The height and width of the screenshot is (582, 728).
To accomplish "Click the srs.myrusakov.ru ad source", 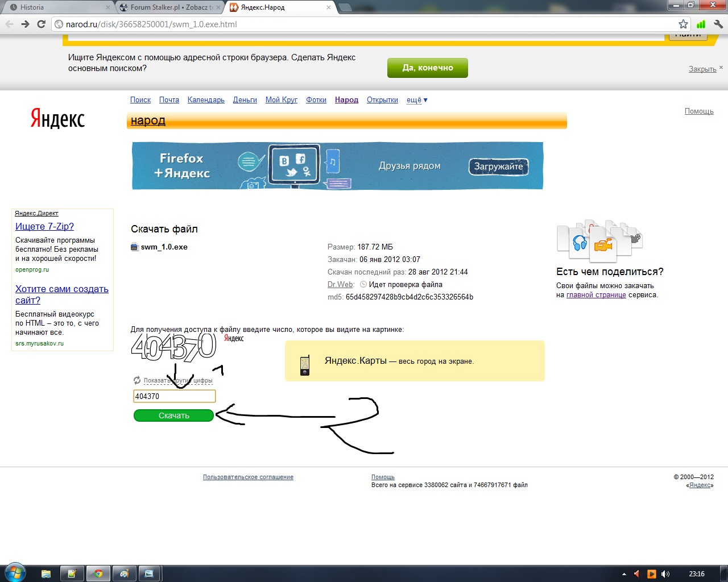I will tap(39, 343).
